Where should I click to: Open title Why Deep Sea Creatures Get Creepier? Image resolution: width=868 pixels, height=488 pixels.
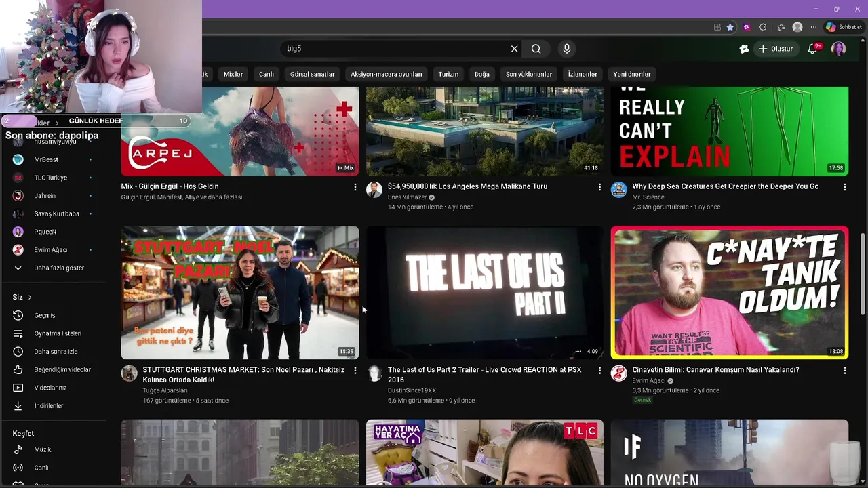pos(725,186)
